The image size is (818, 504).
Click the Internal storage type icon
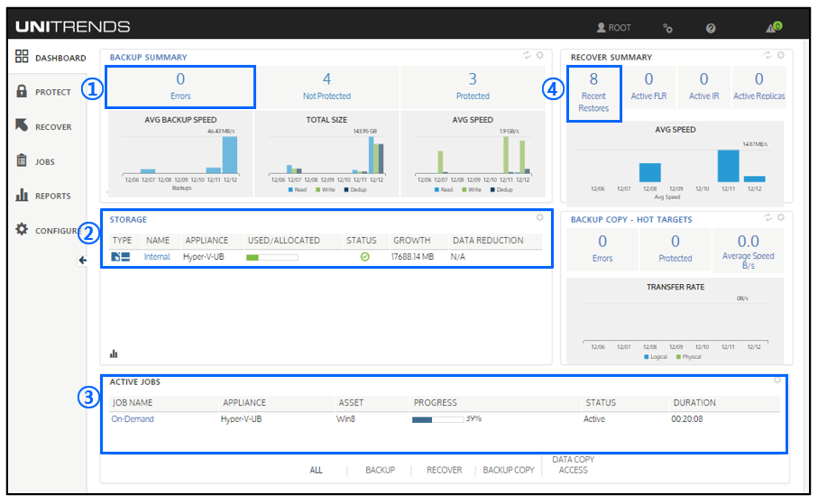coord(121,257)
